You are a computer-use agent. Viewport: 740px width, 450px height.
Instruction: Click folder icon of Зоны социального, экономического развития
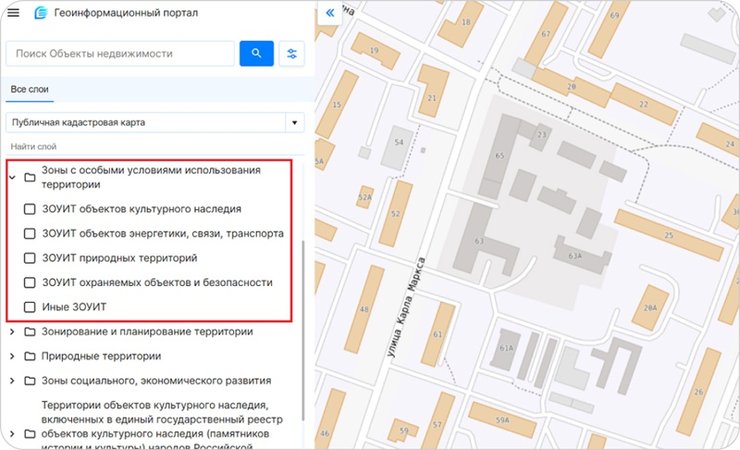[30, 381]
